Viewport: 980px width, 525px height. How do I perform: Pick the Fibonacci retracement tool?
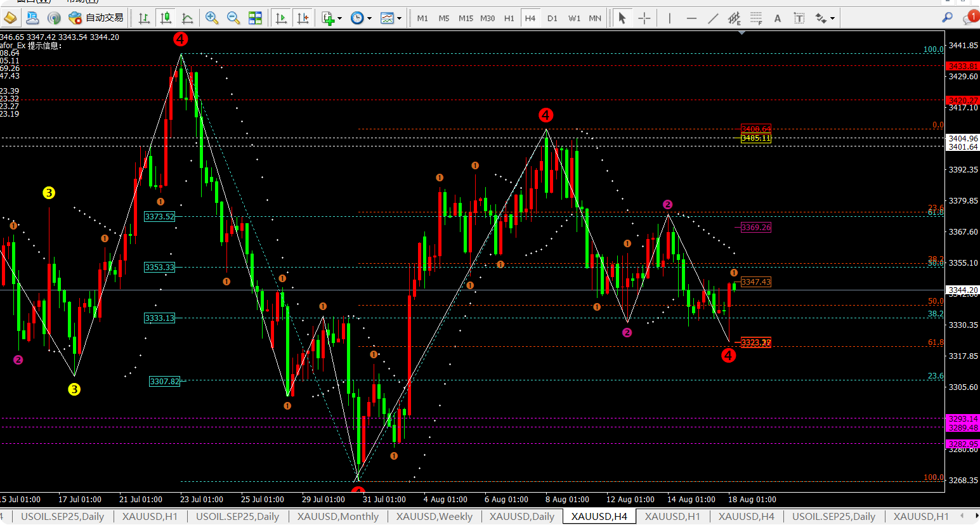coord(756,18)
